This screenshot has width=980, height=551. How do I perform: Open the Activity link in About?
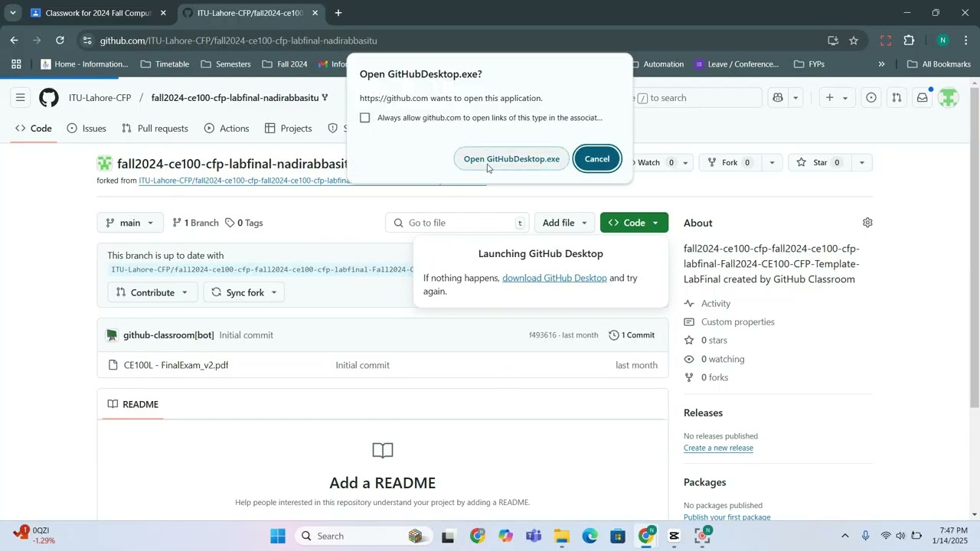[x=716, y=304]
